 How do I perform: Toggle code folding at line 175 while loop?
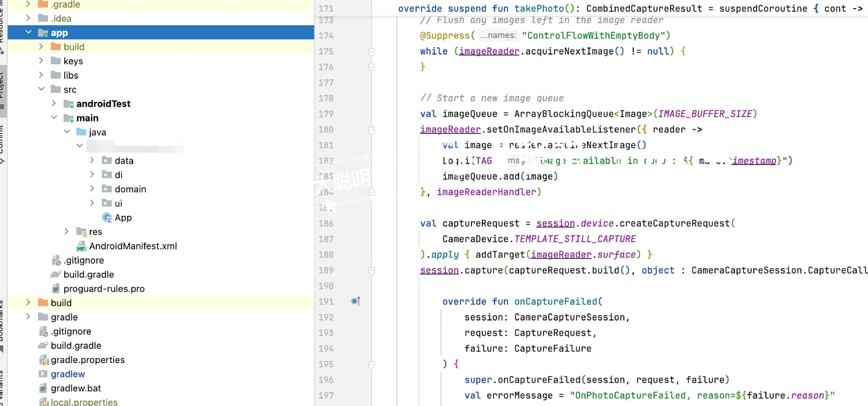[371, 52]
